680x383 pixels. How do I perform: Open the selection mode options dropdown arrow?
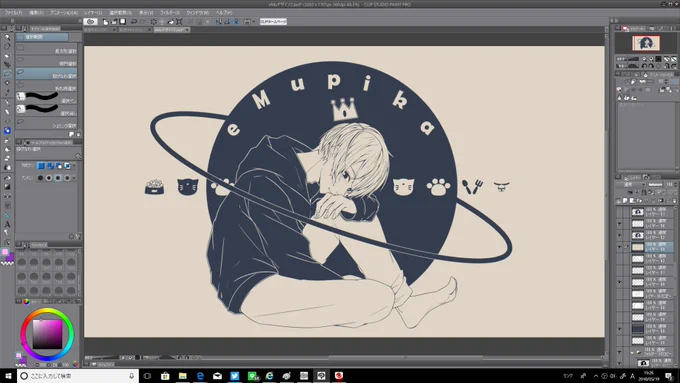pyautogui.click(x=74, y=166)
